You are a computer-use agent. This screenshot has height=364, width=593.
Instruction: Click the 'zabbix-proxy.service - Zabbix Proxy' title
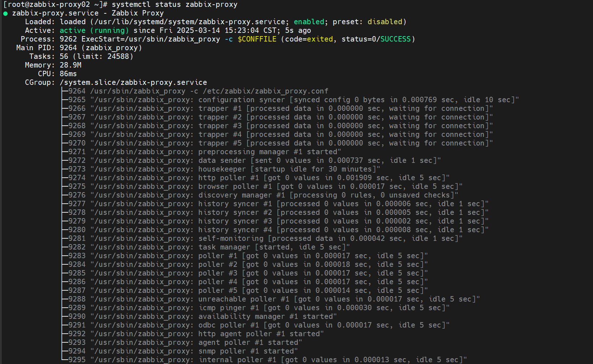(x=88, y=13)
